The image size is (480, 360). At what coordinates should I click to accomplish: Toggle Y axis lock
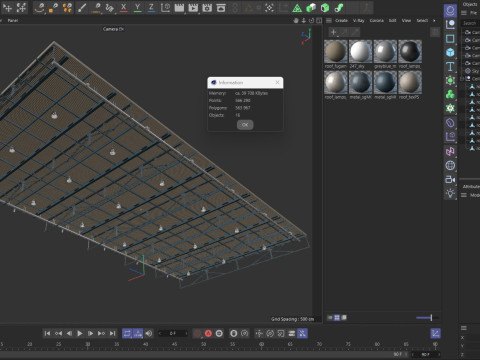click(x=137, y=8)
